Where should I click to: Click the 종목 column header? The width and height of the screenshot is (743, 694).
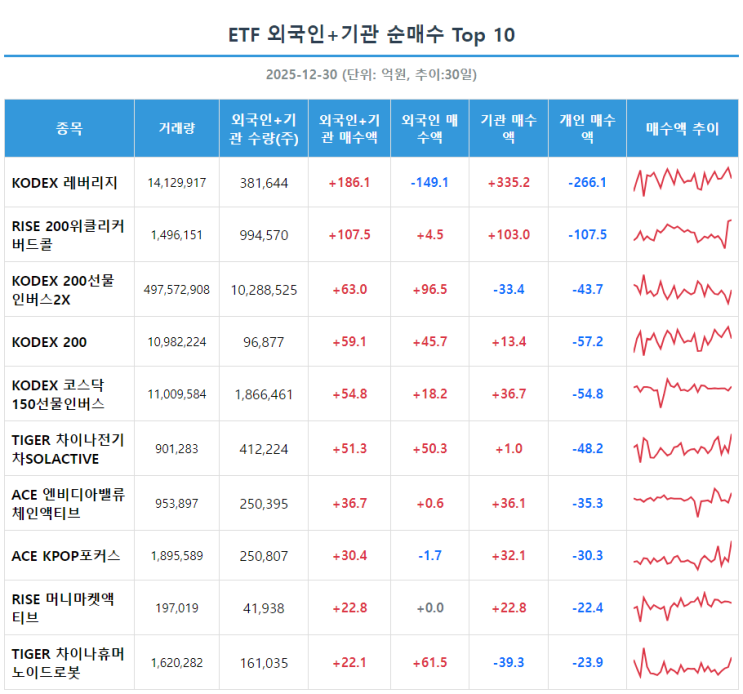tap(69, 128)
